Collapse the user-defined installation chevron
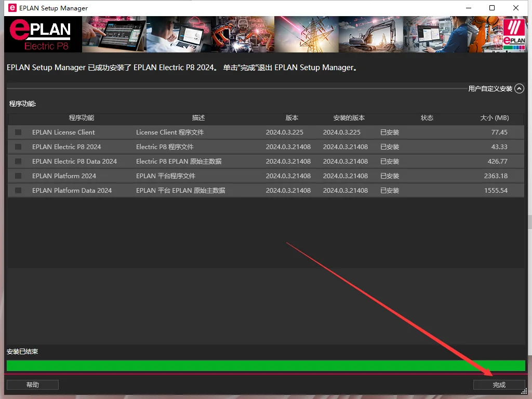532x399 pixels. 519,89
